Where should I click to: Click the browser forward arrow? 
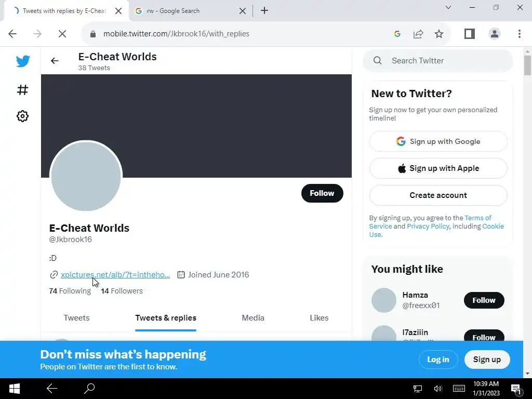[x=37, y=34]
